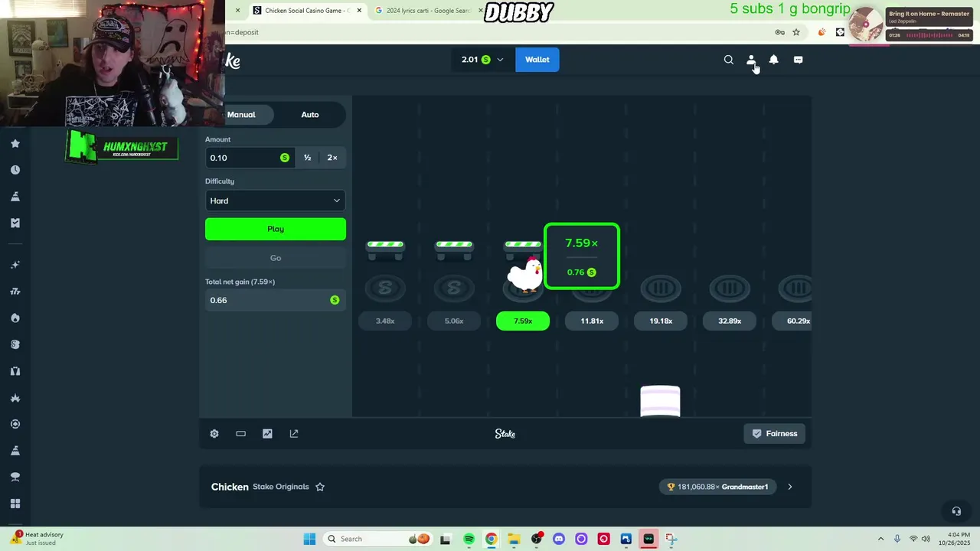Open the Stake Originals S icon in sidebar
This screenshot has width=980, height=551.
pyautogui.click(x=15, y=344)
